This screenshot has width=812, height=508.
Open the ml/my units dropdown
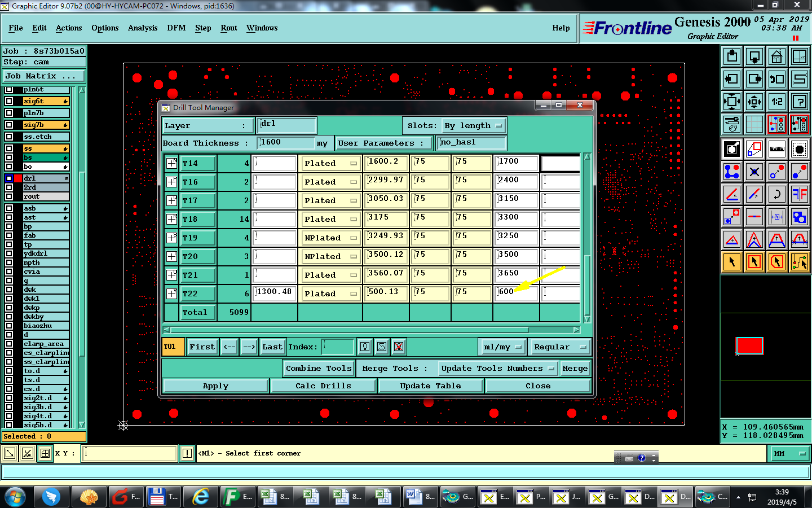[502, 347]
